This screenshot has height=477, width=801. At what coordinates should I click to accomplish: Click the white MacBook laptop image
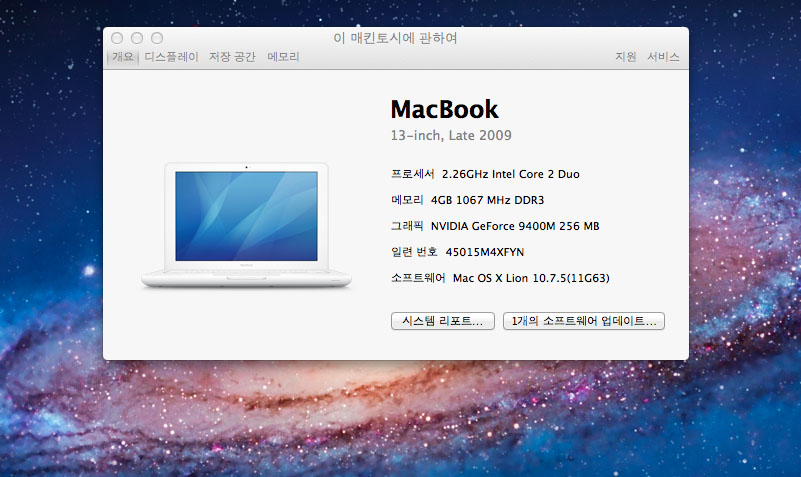[x=246, y=225]
